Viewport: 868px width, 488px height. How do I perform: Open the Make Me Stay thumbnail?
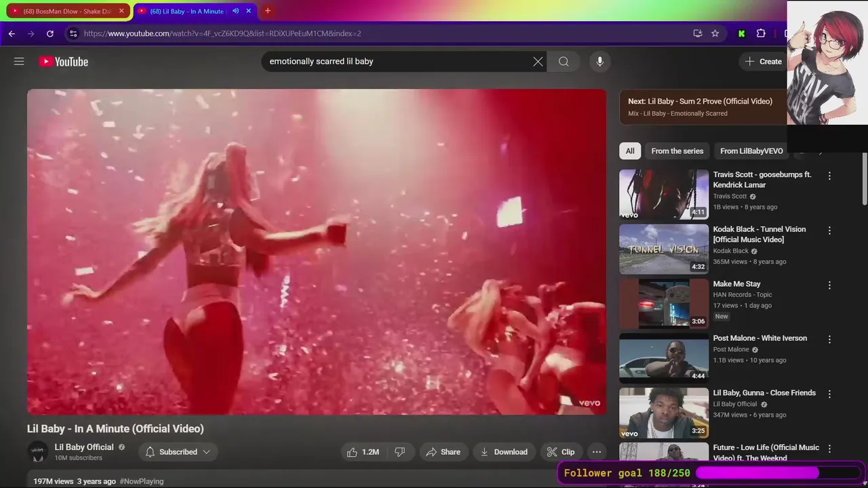click(x=664, y=304)
